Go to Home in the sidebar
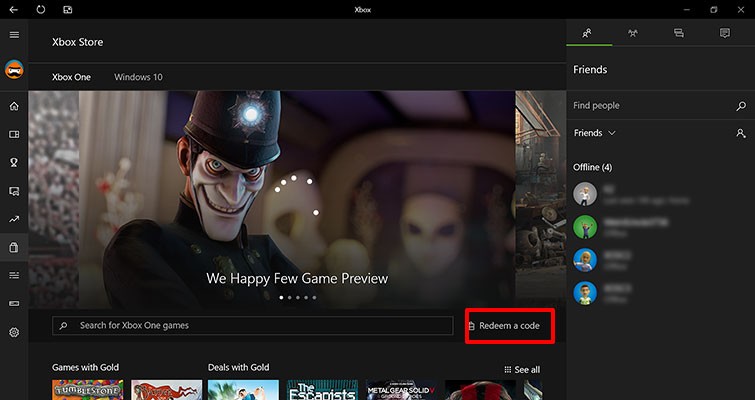 point(14,106)
